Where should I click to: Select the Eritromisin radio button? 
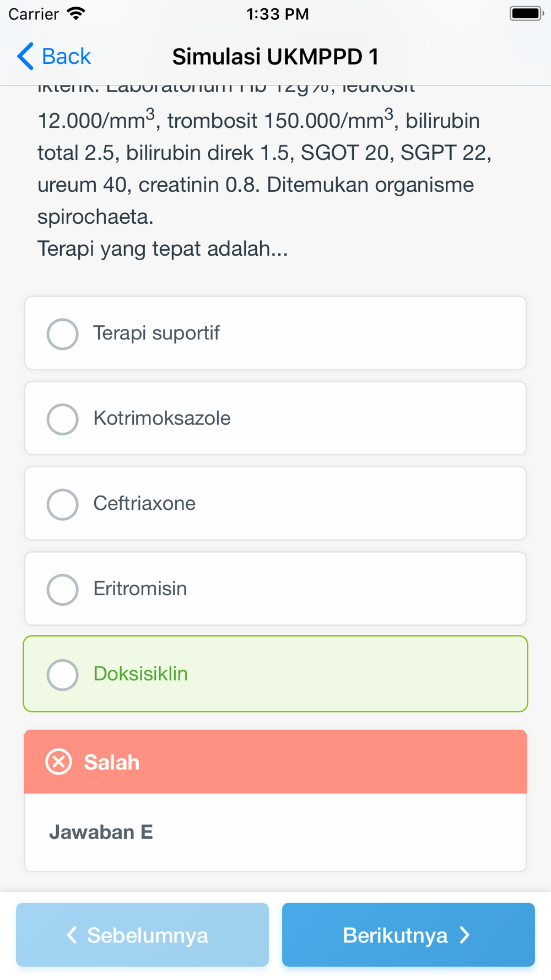(62, 589)
